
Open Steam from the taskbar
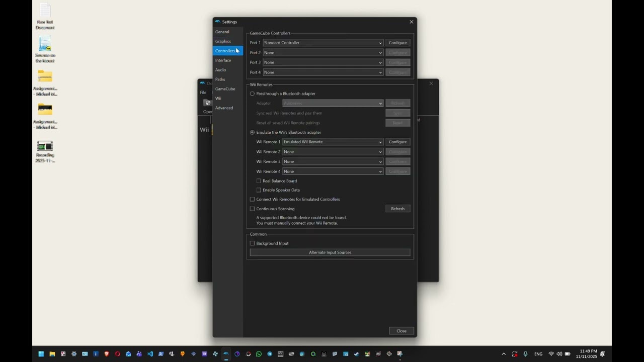click(356, 354)
